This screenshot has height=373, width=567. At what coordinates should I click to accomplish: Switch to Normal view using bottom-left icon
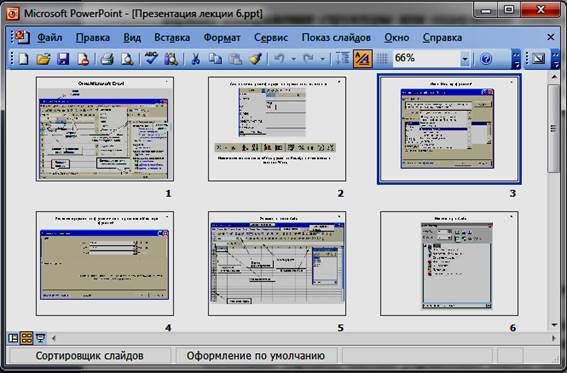pyautogui.click(x=13, y=338)
